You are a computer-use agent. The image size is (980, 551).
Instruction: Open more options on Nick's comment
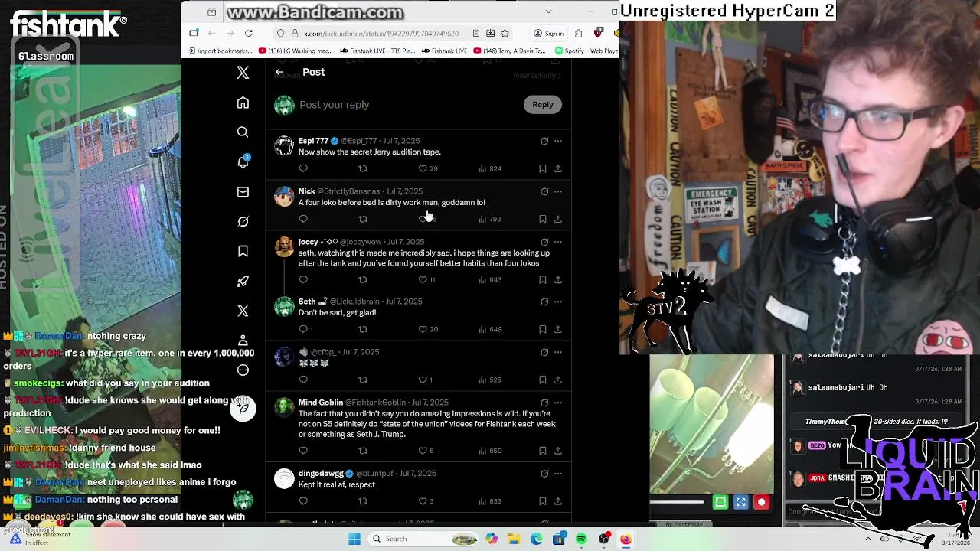click(x=558, y=191)
